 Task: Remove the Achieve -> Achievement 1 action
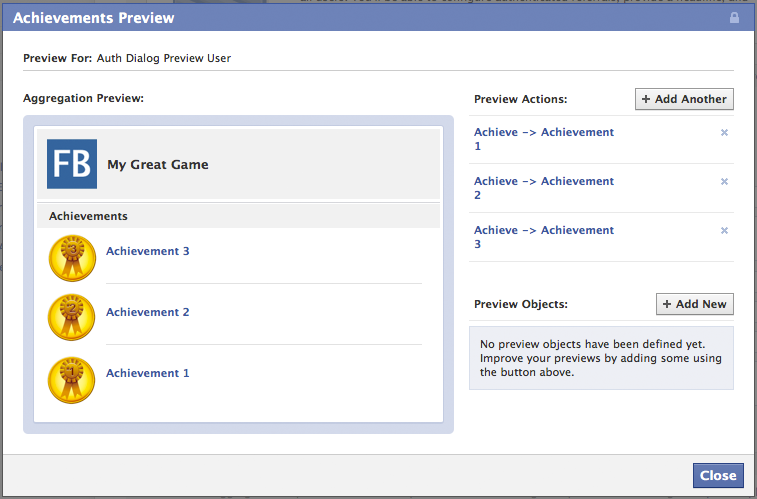coord(724,132)
